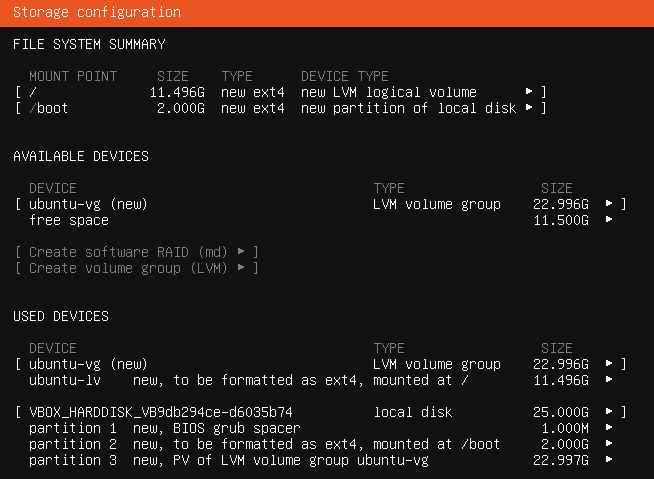Expand used ubuntu-vg volume group arrow
654x479 pixels.
(609, 364)
